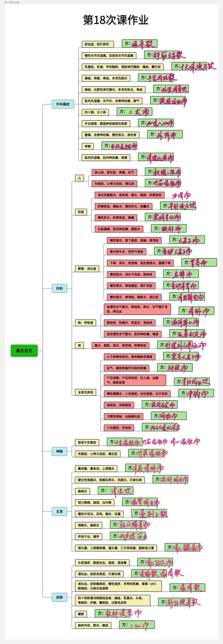
Task: Click the 习惯性便秘、动脉硬化症 node
Action: pyautogui.click(x=123, y=417)
